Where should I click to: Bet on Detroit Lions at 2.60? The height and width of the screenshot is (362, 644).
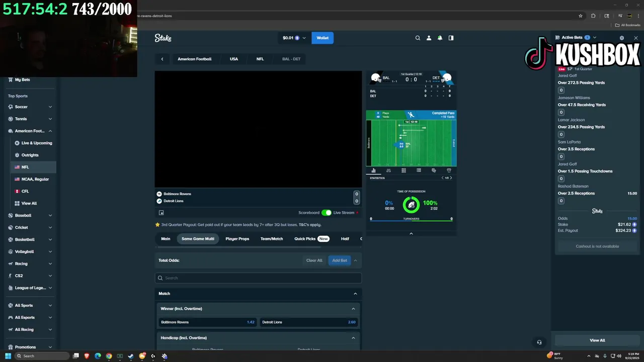tap(308, 322)
